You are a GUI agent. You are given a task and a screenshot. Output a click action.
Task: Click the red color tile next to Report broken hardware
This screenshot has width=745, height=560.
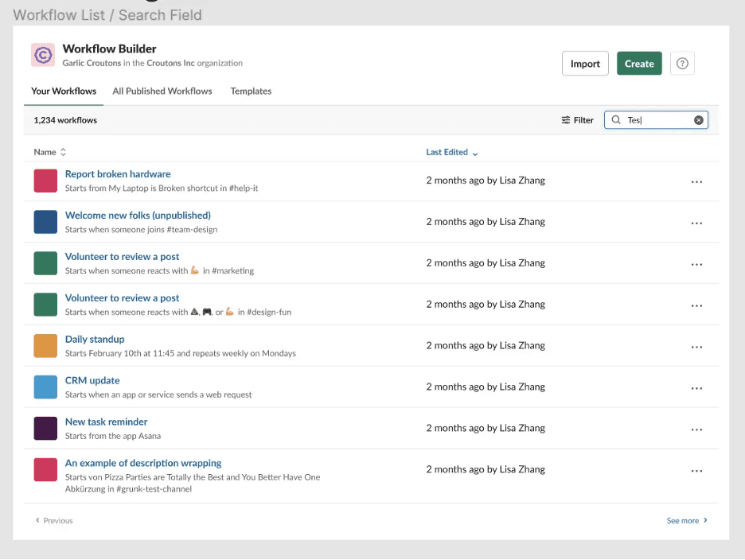pos(45,181)
